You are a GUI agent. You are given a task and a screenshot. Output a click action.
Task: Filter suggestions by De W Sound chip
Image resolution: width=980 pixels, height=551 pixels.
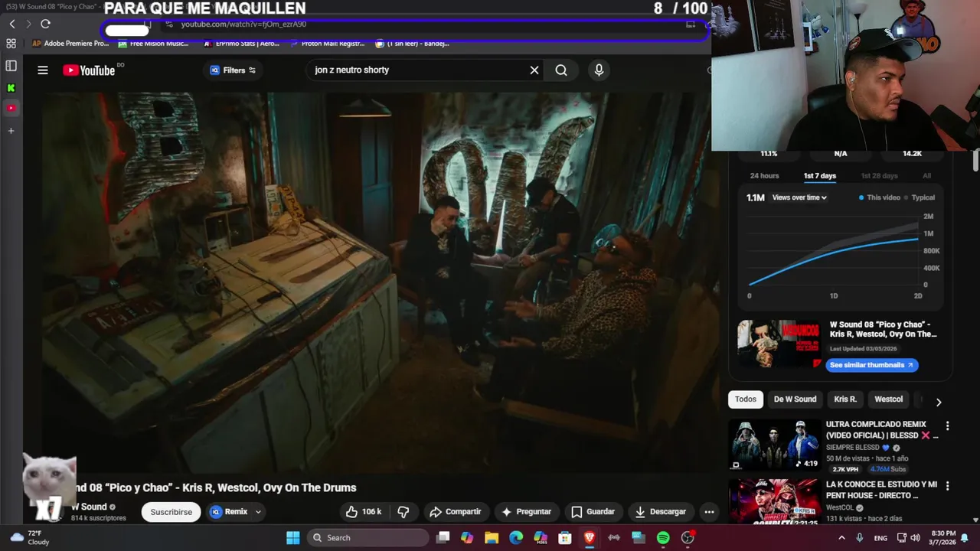point(795,399)
